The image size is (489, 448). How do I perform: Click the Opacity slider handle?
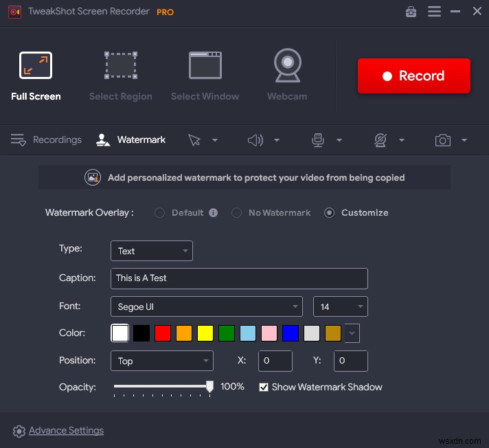point(210,386)
